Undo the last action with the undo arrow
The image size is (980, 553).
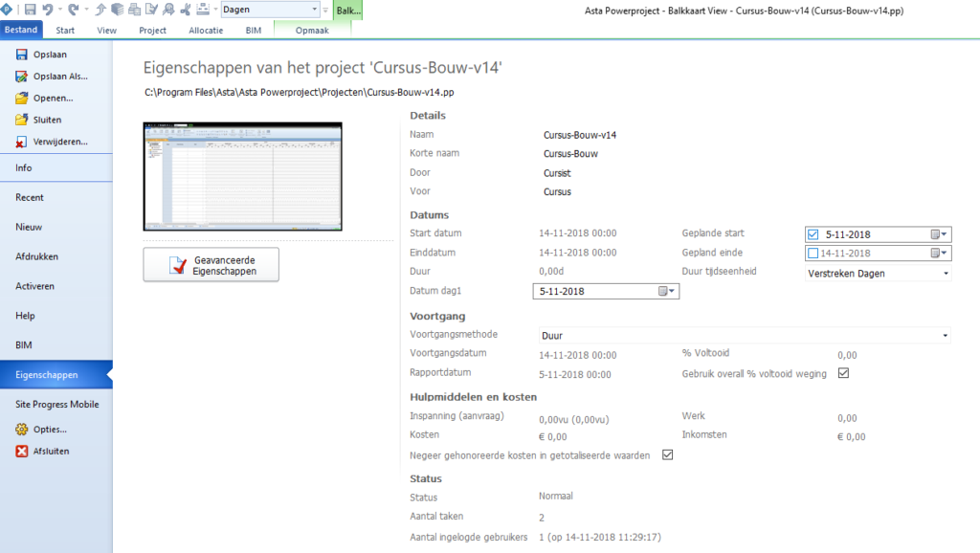pos(48,10)
